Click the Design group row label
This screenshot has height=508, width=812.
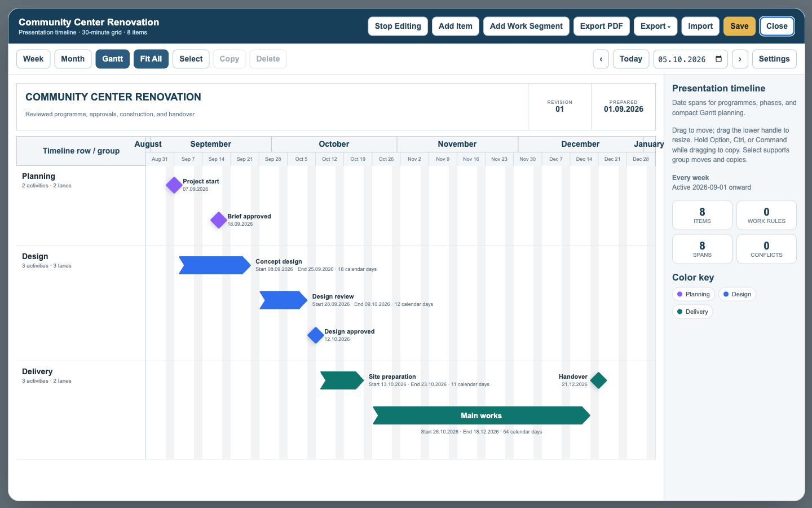point(35,257)
